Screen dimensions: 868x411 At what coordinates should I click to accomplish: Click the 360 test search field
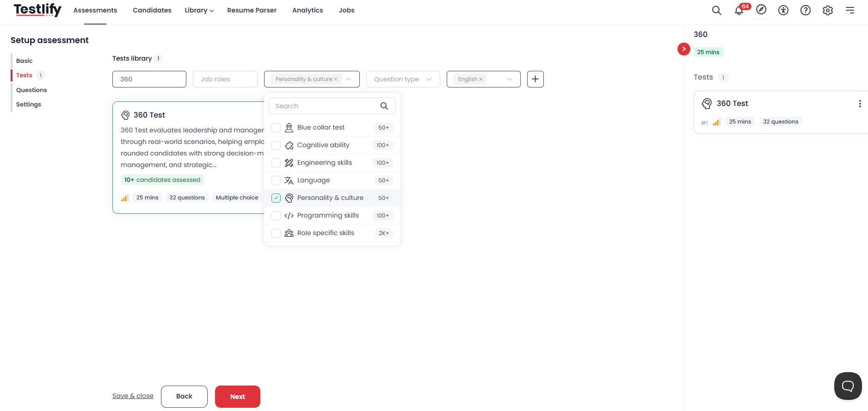(x=149, y=79)
